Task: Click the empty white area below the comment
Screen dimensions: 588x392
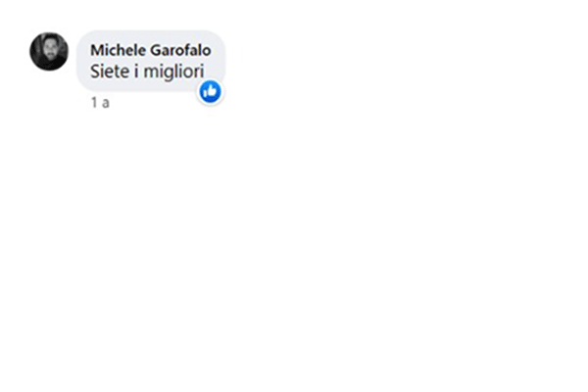Action: (294, 244)
